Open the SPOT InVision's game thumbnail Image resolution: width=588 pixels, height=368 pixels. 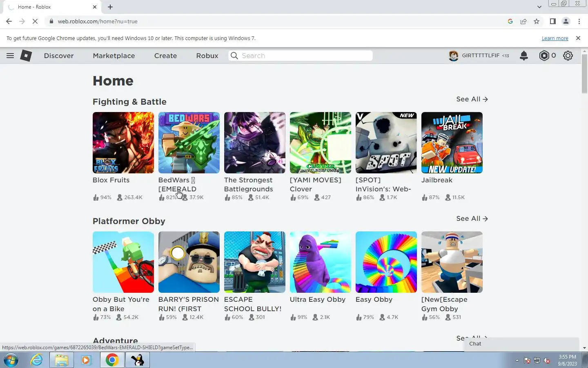(x=386, y=143)
